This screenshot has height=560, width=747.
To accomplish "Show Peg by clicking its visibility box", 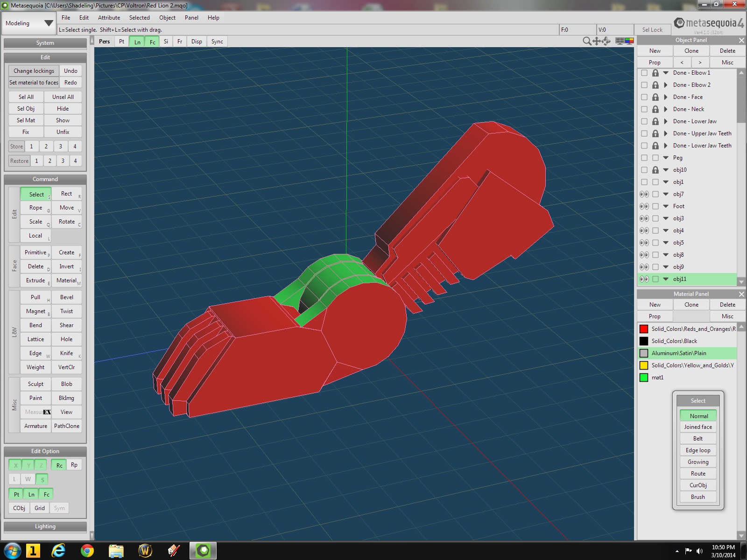I will pyautogui.click(x=644, y=158).
